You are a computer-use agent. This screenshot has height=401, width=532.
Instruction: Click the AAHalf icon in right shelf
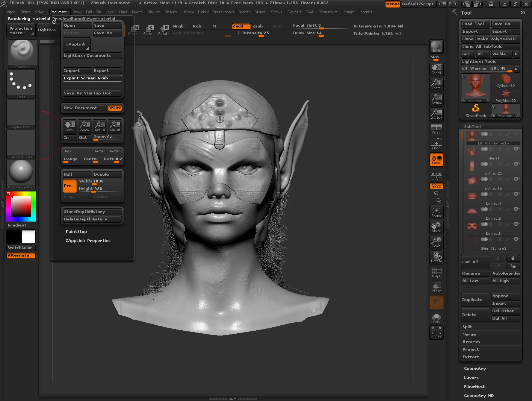[x=436, y=114]
